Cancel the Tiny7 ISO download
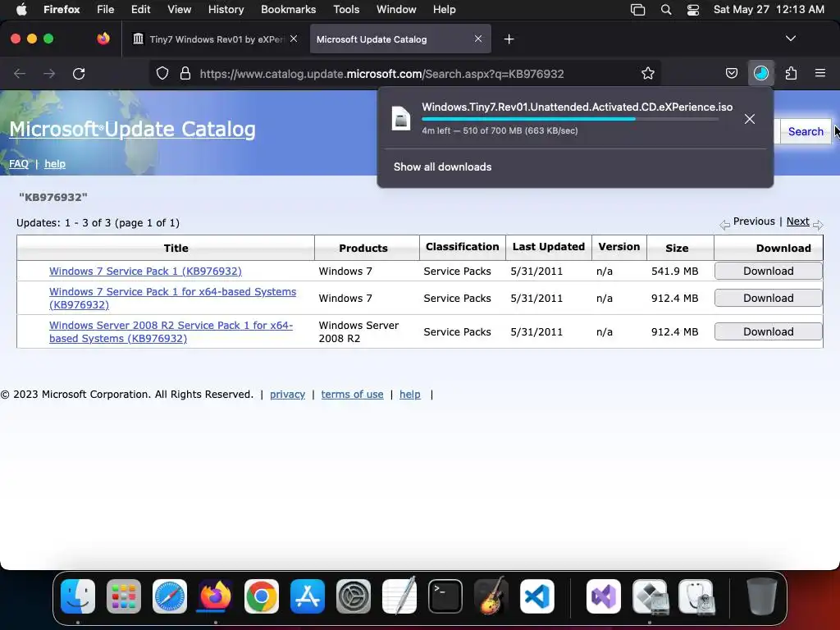The height and width of the screenshot is (630, 840). [x=750, y=119]
